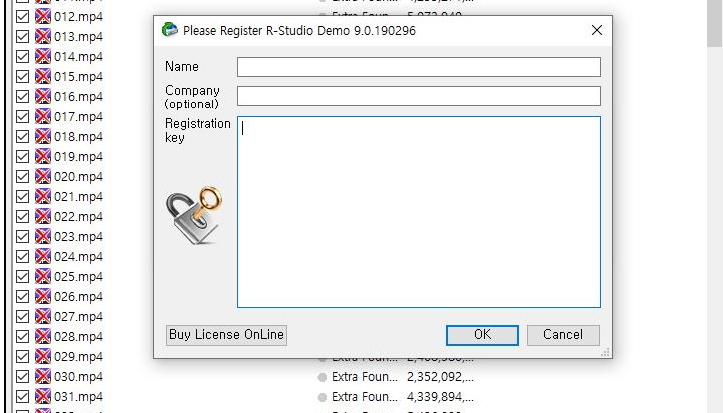Confirm registration with OK button
This screenshot has height=413, width=723.
482,335
